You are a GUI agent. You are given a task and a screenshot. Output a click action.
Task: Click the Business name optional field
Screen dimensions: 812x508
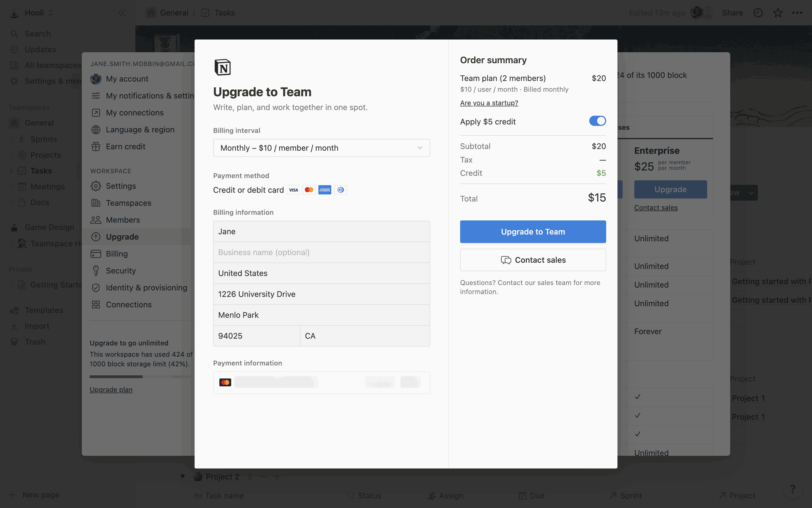pyautogui.click(x=321, y=252)
